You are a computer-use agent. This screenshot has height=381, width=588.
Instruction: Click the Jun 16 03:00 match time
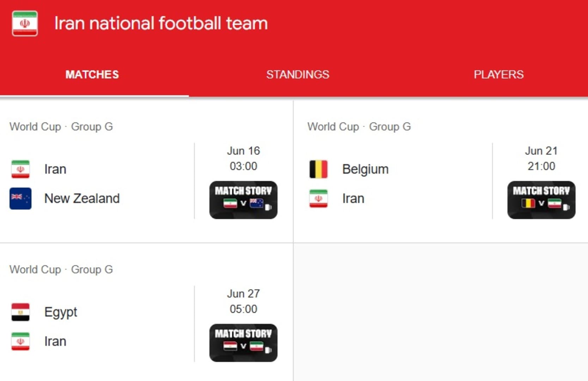coord(243,158)
